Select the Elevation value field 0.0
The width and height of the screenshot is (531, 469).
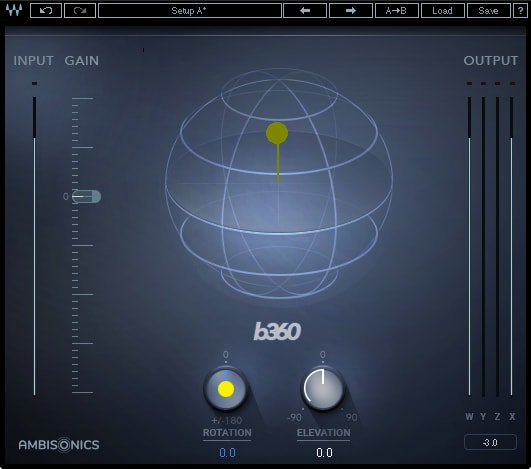pyautogui.click(x=324, y=453)
